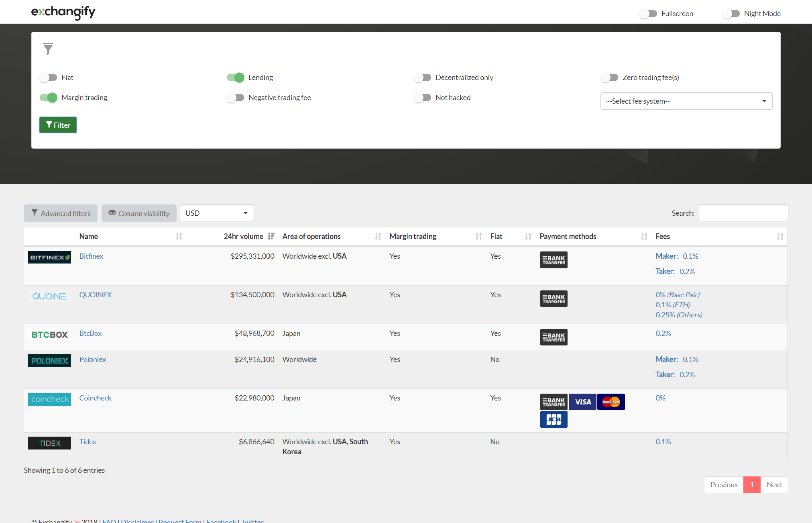
Task: Enable Zero trading fee(s) switch
Action: [x=609, y=78]
